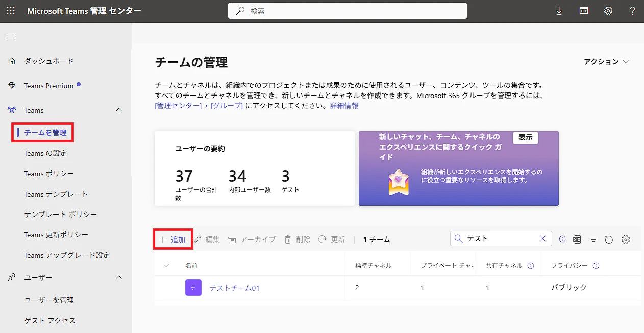Click the info icon beside the search box
The image size is (644, 333).
tap(562, 239)
